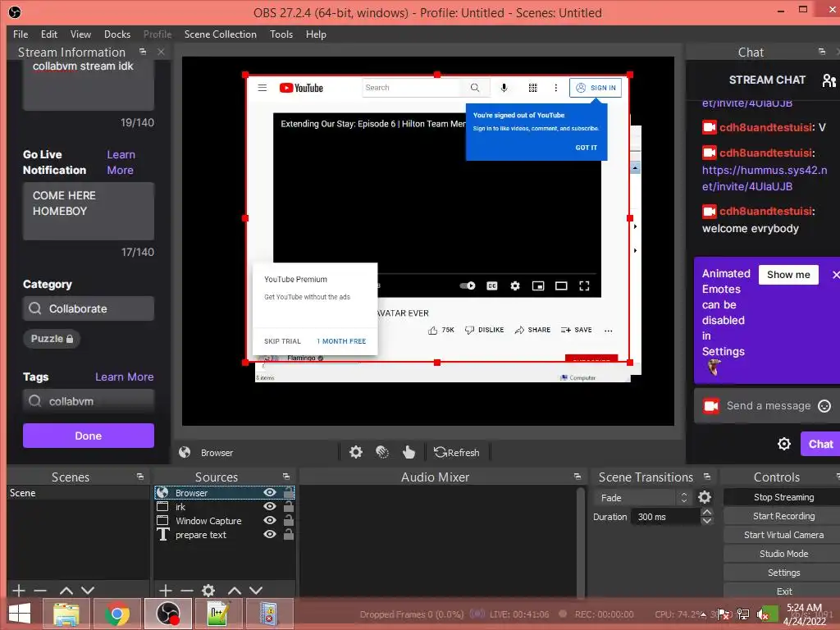Refresh the browser source
The image size is (840, 630).
[x=457, y=452]
